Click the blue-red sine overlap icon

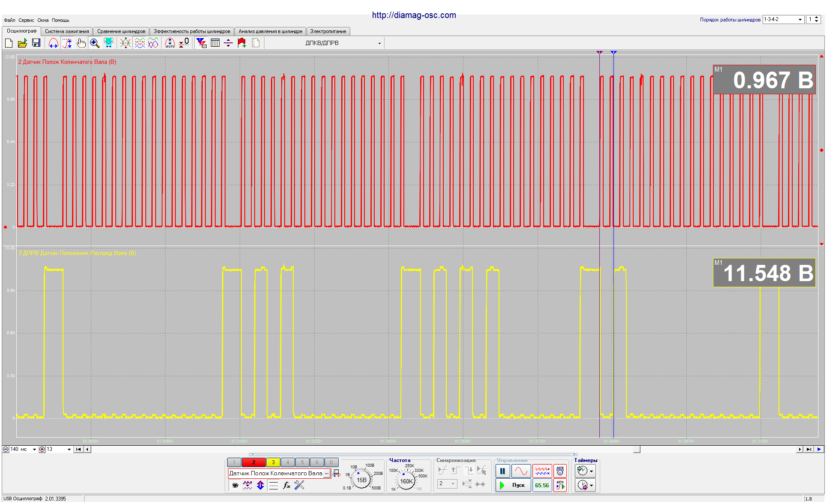coord(153,43)
